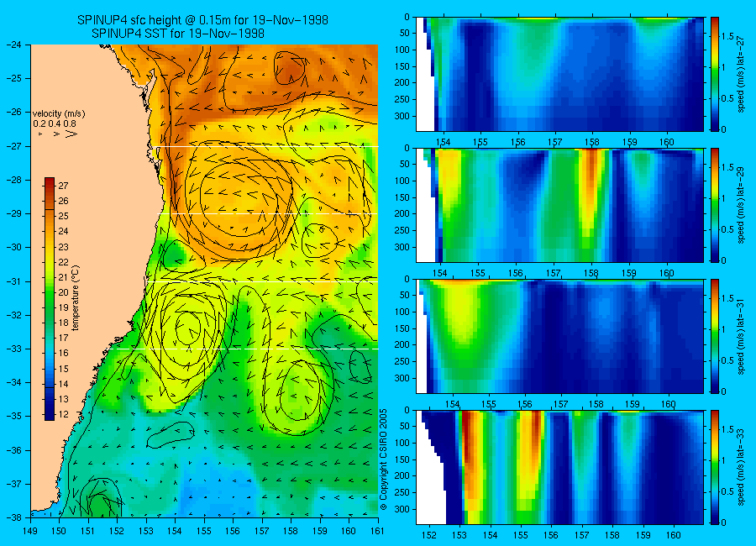The width and height of the screenshot is (756, 546).
Task: Click the 151 longitude label under the main map
Action: tap(88, 531)
